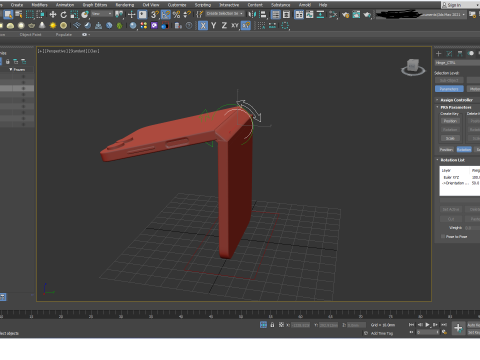This screenshot has width=480, height=360.
Task: Open the Create tab plus icon in command panel
Action: [x=439, y=54]
